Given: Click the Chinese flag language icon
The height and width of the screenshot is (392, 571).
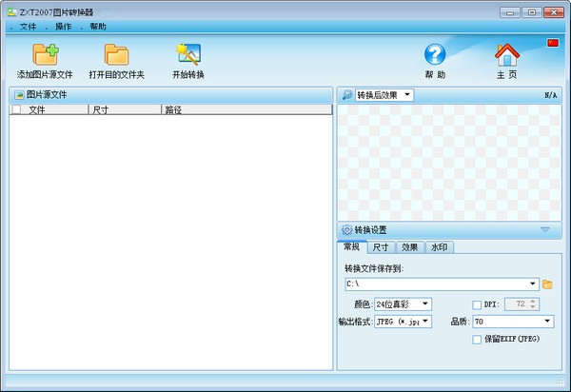Looking at the screenshot, I should (552, 43).
